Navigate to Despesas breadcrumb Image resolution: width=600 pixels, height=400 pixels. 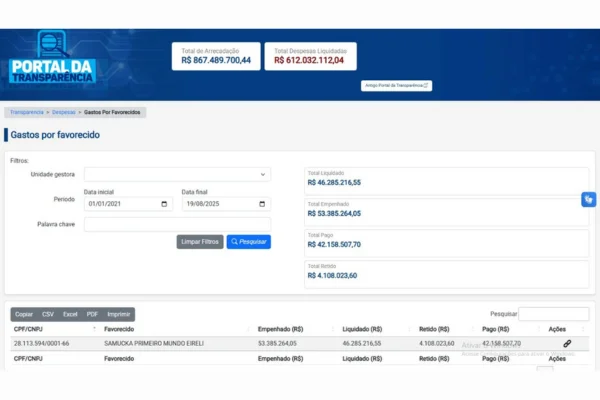pyautogui.click(x=64, y=112)
